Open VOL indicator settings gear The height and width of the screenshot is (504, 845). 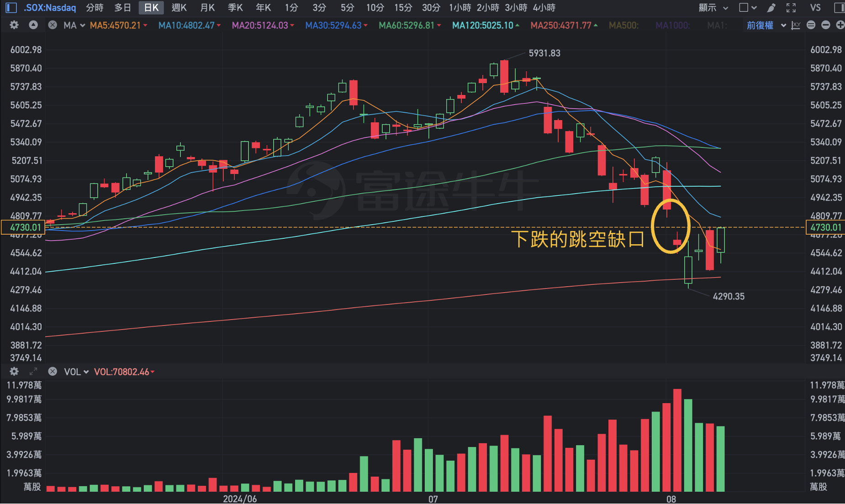coord(14,372)
